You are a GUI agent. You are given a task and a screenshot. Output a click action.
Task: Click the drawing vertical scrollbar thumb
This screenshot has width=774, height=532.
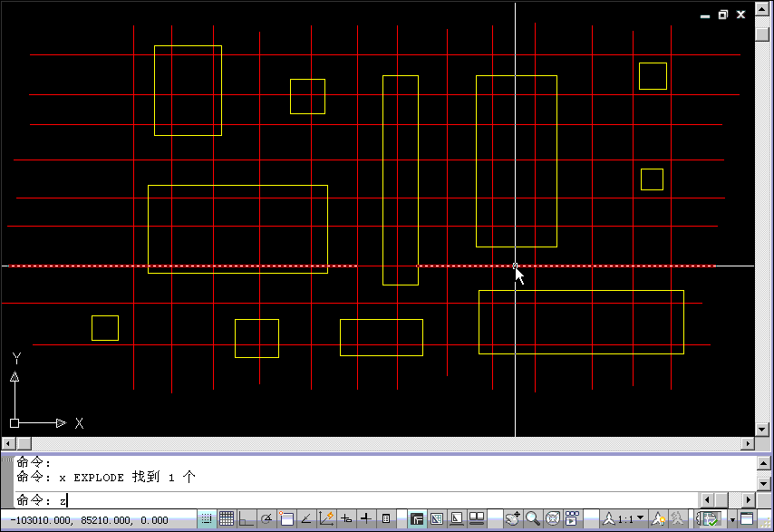762,34
